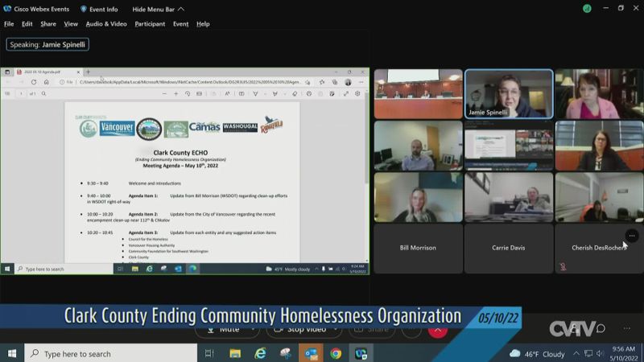Refresh the shared browser page
The height and width of the screenshot is (362, 644).
click(34, 82)
